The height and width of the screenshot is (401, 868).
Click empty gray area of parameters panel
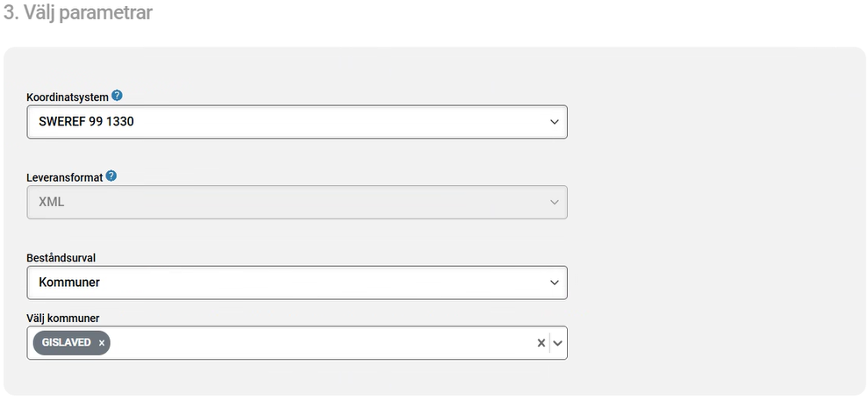[711, 219]
